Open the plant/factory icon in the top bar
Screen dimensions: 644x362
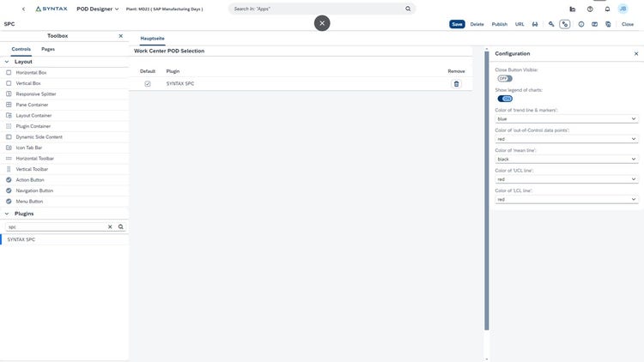[x=573, y=9]
